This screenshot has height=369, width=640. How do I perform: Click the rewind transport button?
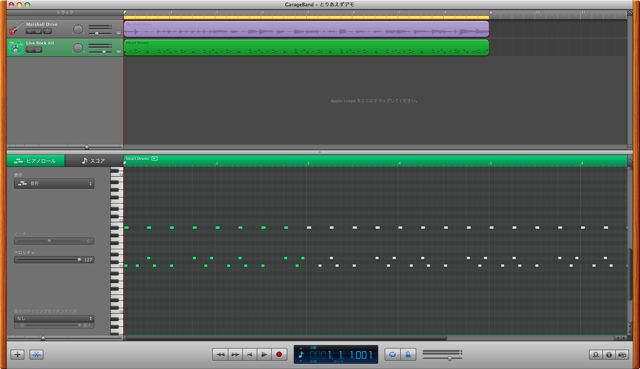(x=220, y=354)
